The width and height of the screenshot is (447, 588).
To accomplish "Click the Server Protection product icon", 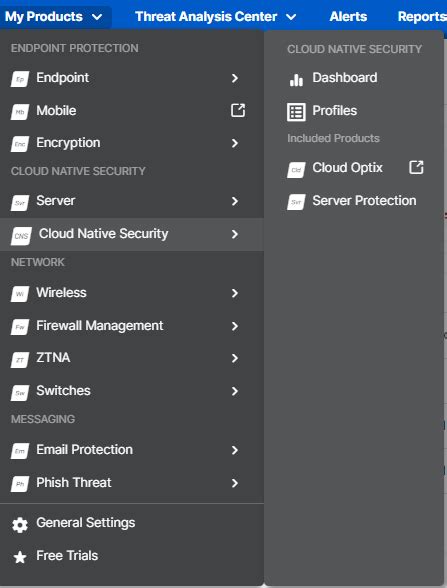I will [296, 202].
